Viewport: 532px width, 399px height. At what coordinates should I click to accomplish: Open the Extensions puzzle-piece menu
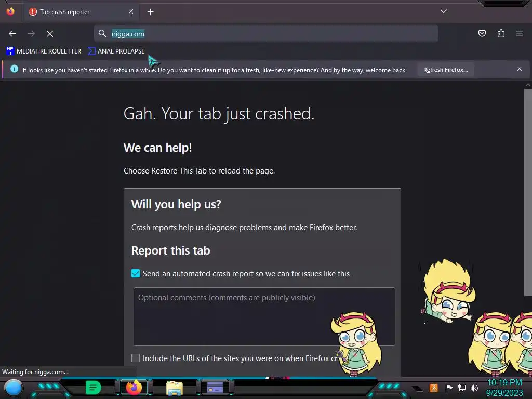(x=501, y=33)
